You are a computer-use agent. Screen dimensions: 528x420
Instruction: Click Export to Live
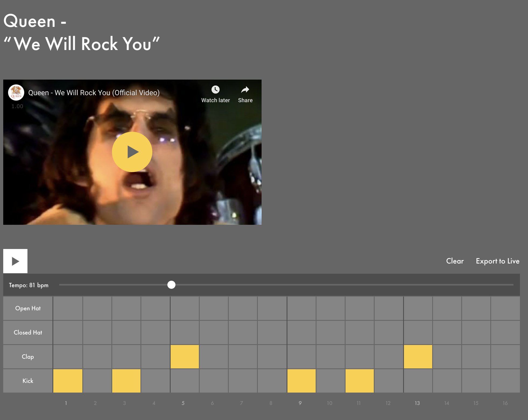(x=498, y=261)
